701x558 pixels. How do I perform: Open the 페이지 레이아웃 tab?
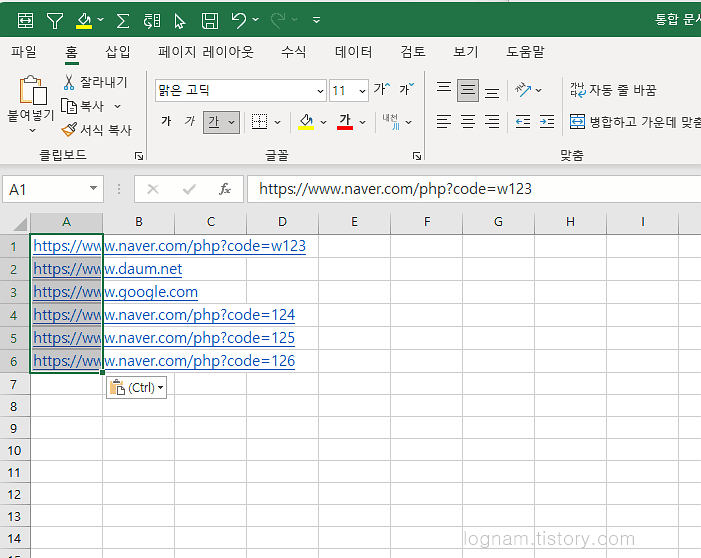click(206, 52)
